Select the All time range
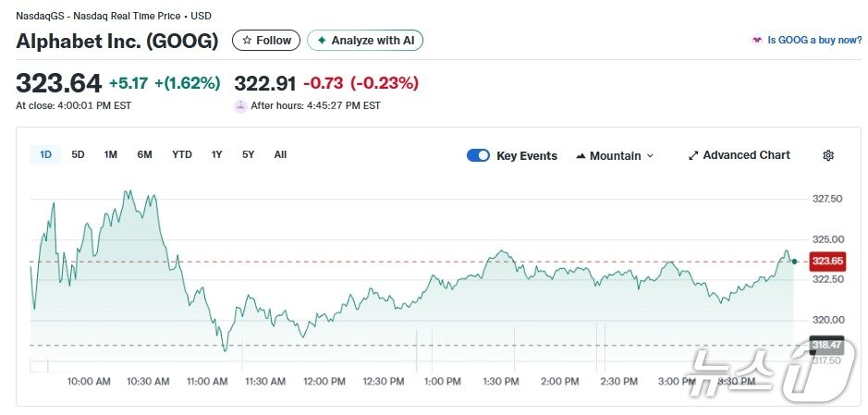The width and height of the screenshot is (868, 415). click(280, 154)
